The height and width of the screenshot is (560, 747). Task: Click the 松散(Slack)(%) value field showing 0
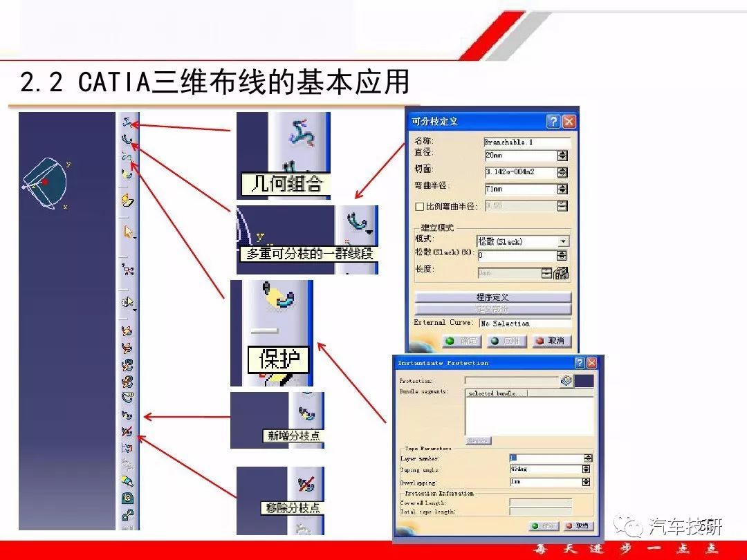(x=517, y=255)
